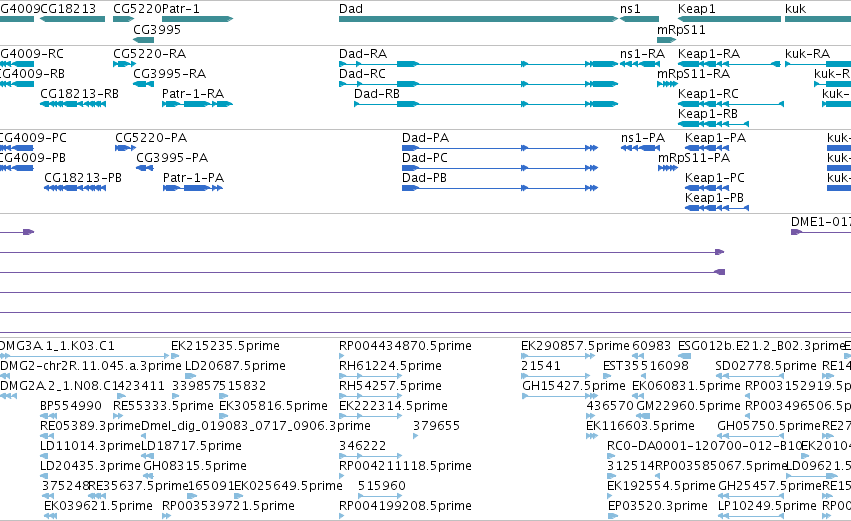The width and height of the screenshot is (851, 521).
Task: Select the ns1-PA protein label
Action: [643, 138]
